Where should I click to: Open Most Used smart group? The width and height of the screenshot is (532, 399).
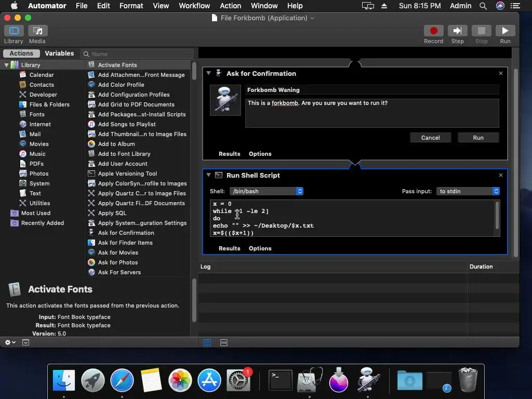click(x=36, y=213)
